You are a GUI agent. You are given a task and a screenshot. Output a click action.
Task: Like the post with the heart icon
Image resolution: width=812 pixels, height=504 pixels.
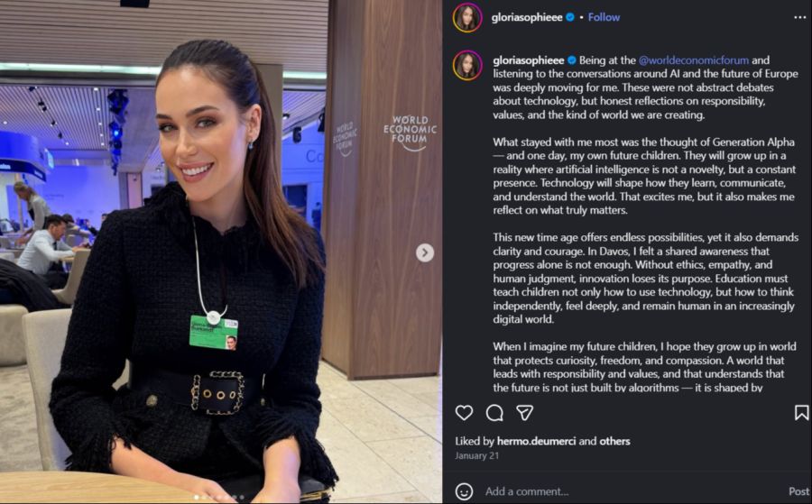[x=464, y=412]
